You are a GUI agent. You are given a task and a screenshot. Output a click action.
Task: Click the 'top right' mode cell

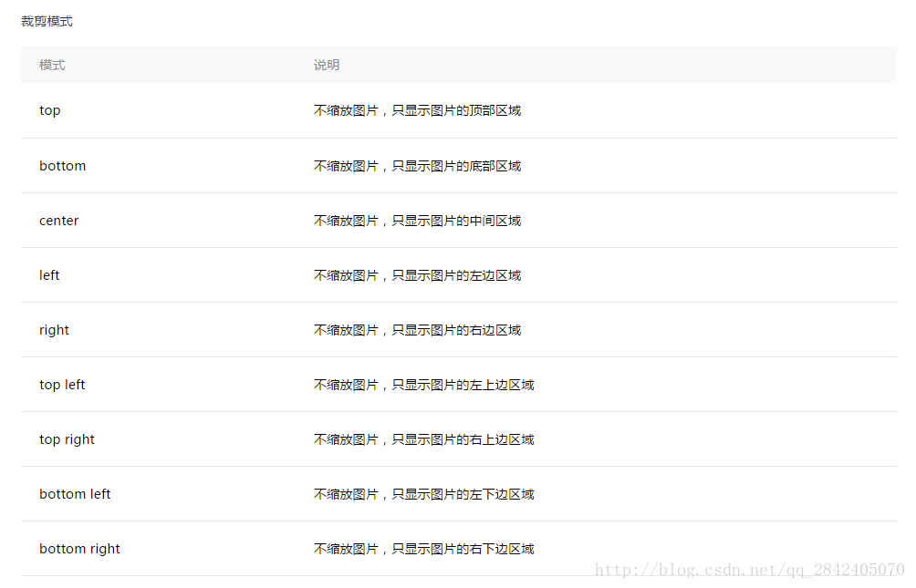(x=67, y=439)
